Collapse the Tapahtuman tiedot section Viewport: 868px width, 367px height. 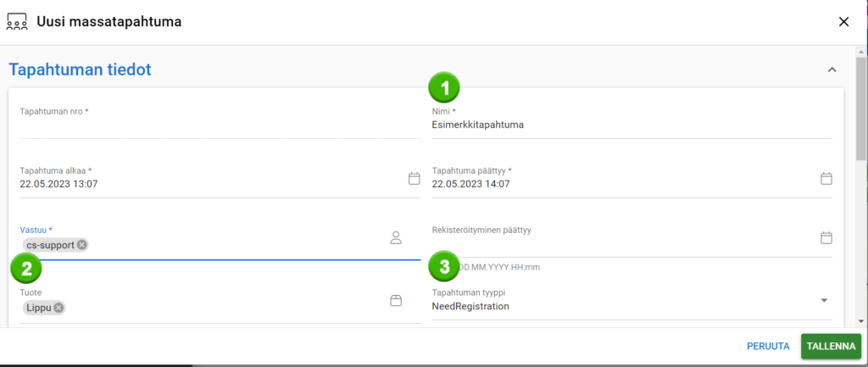(832, 70)
